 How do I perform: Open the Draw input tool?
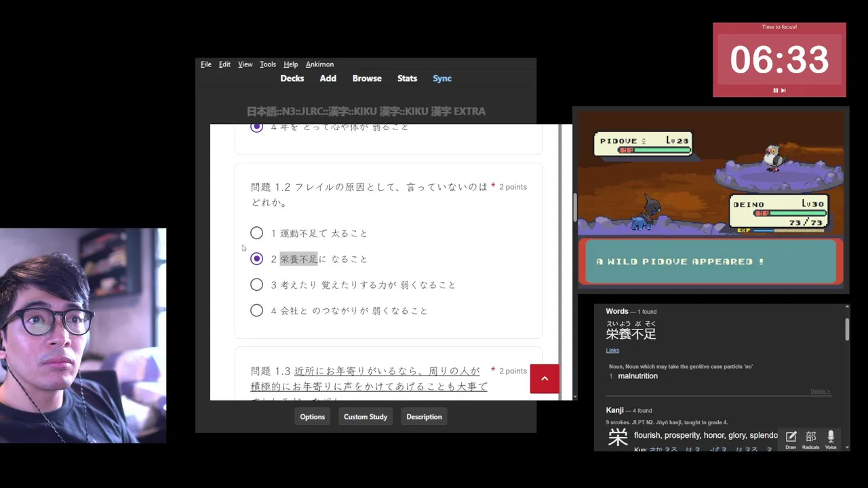pos(791,439)
